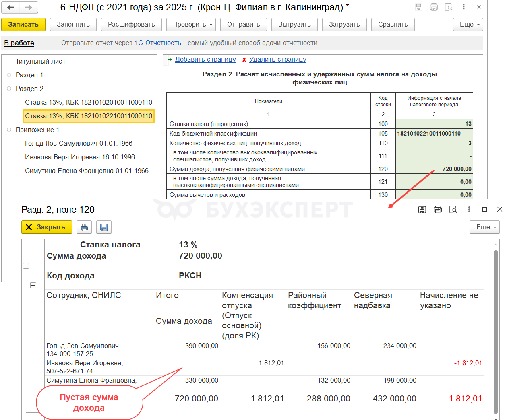Click the back navigation arrow
Screen dimensions: 505x420
tap(11, 7)
